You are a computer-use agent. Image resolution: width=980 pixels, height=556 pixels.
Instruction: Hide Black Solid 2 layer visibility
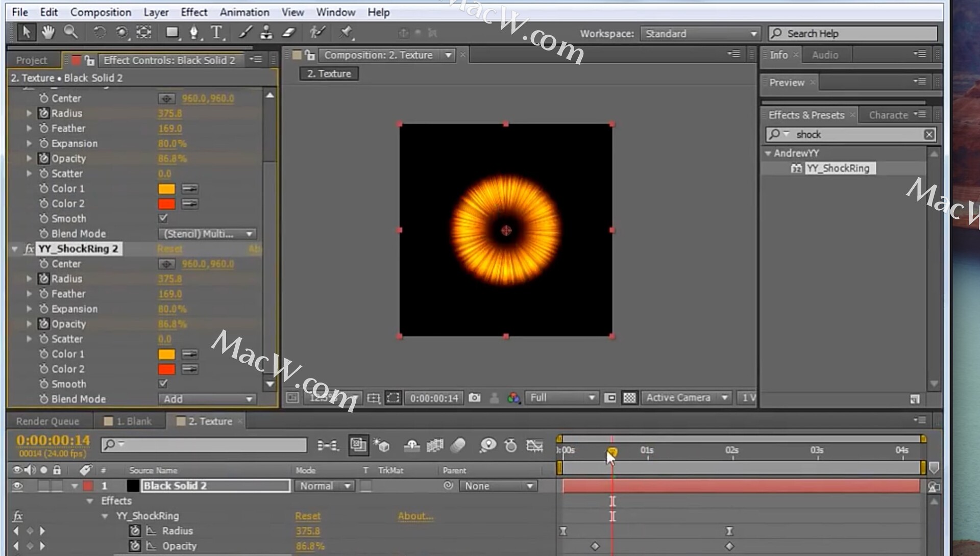point(17,486)
